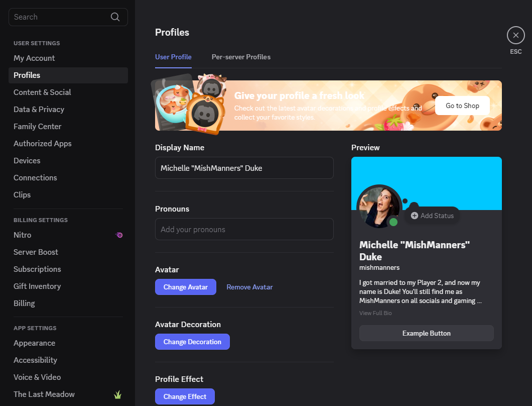Click the green online status indicator
The image size is (532, 406).
pos(393,222)
